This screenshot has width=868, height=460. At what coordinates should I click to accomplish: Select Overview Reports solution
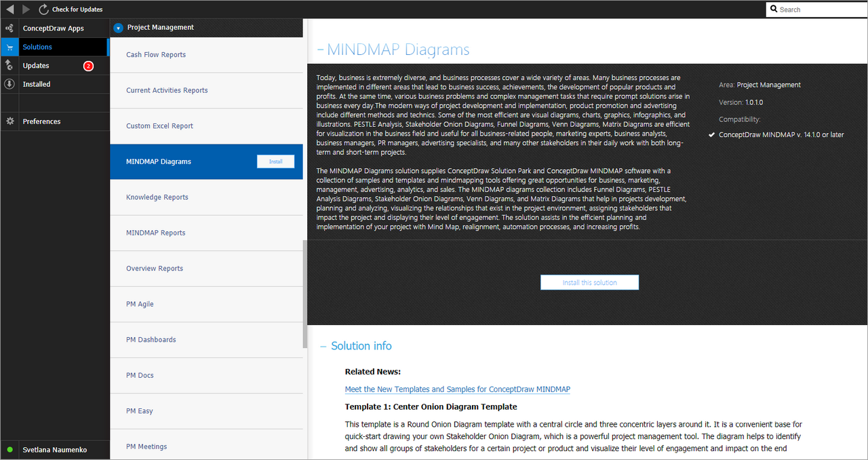pyautogui.click(x=207, y=269)
